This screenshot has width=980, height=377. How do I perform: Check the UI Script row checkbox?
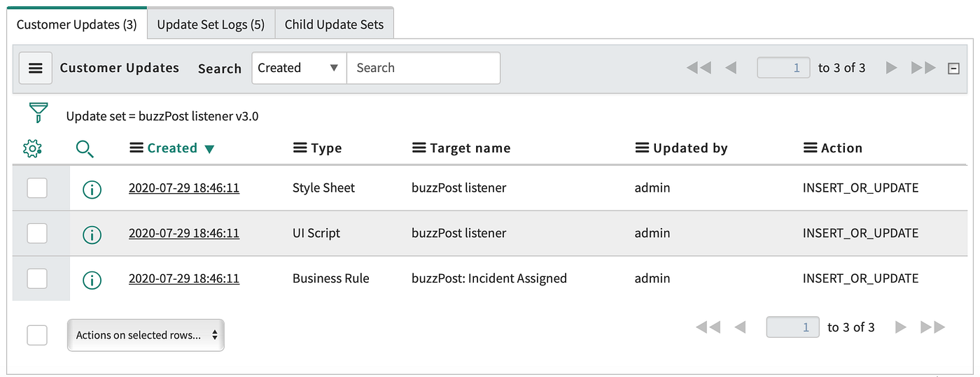(37, 233)
